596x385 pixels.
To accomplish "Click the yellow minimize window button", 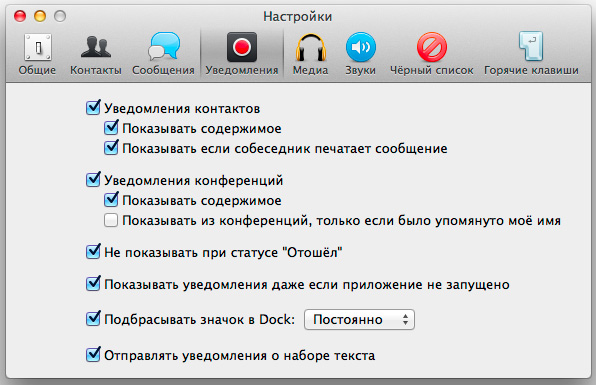I will 40,16.
